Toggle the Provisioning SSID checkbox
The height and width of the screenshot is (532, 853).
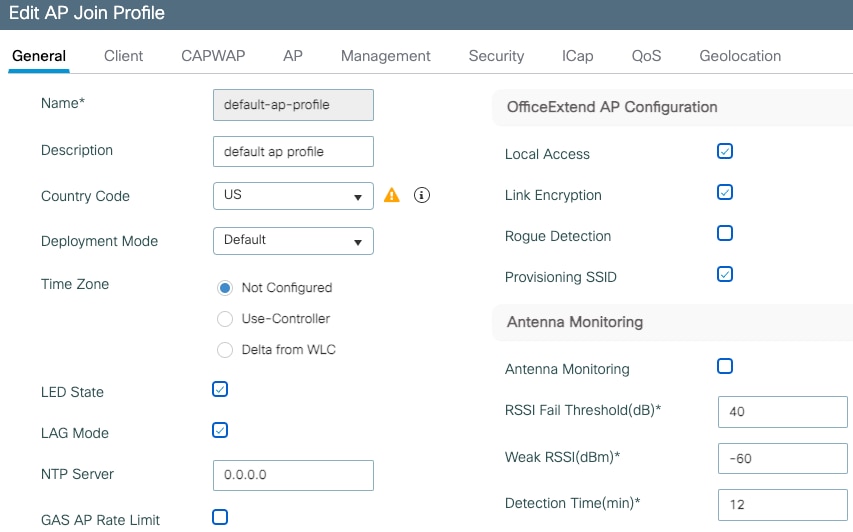[x=725, y=274]
